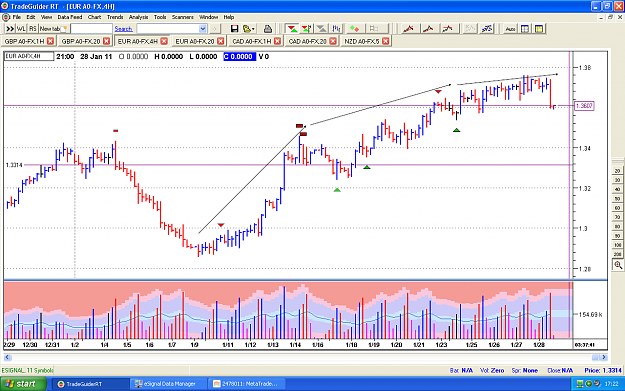Click the magnifier zoom icon beside chart

[618, 265]
